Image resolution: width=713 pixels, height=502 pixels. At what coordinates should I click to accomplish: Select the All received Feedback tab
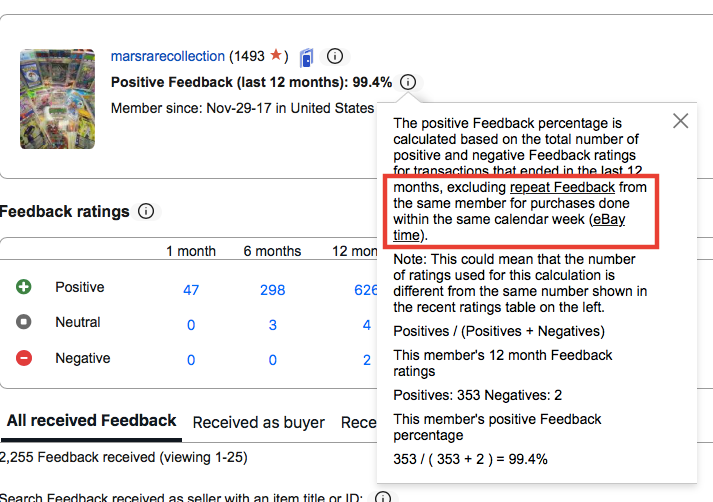91,421
